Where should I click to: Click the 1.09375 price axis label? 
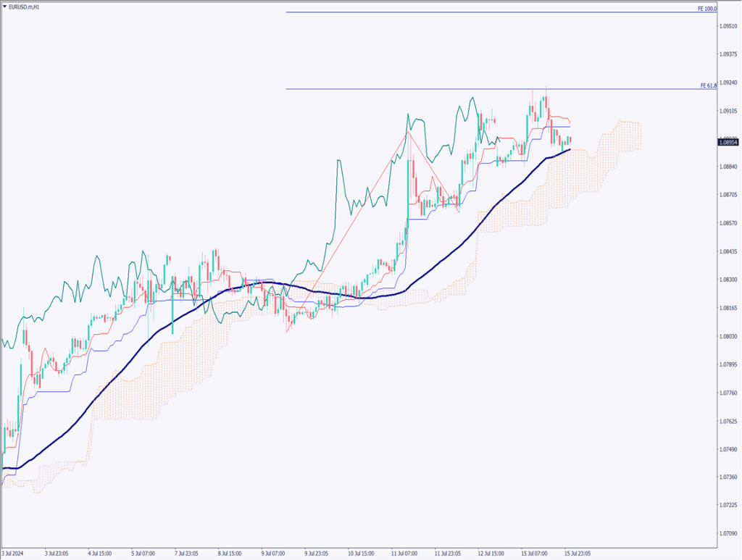(728, 54)
